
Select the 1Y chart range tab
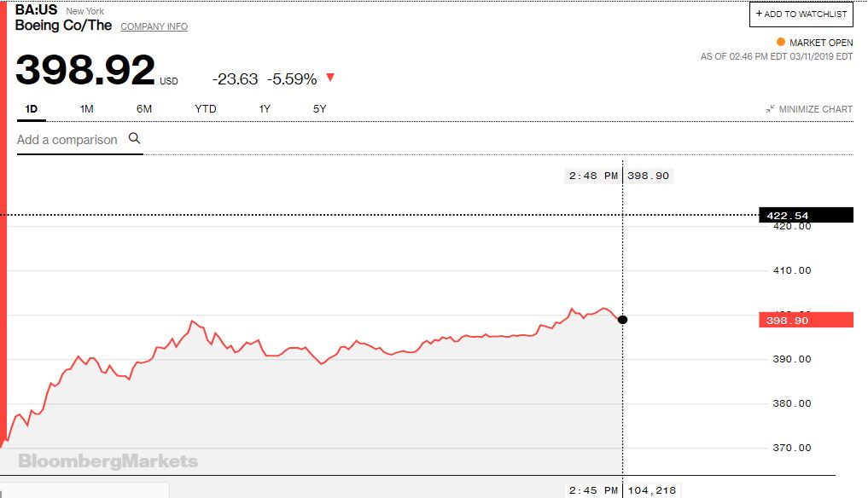coord(265,109)
